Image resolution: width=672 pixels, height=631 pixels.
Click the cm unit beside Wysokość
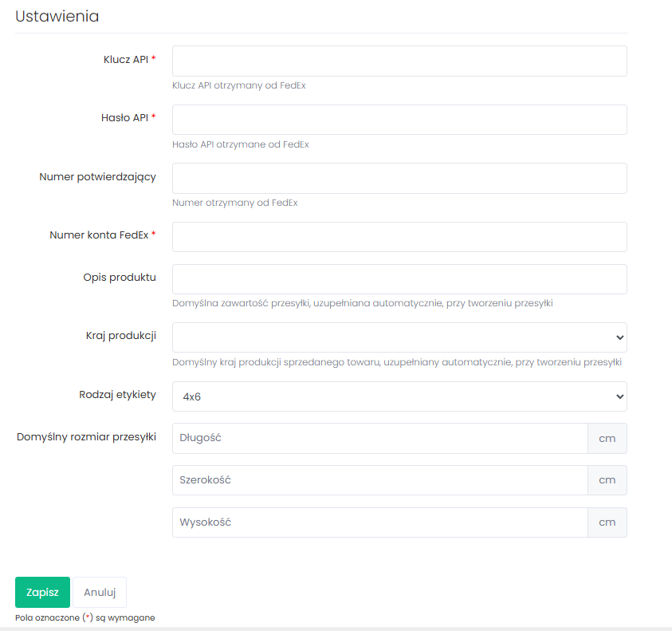[x=607, y=523]
